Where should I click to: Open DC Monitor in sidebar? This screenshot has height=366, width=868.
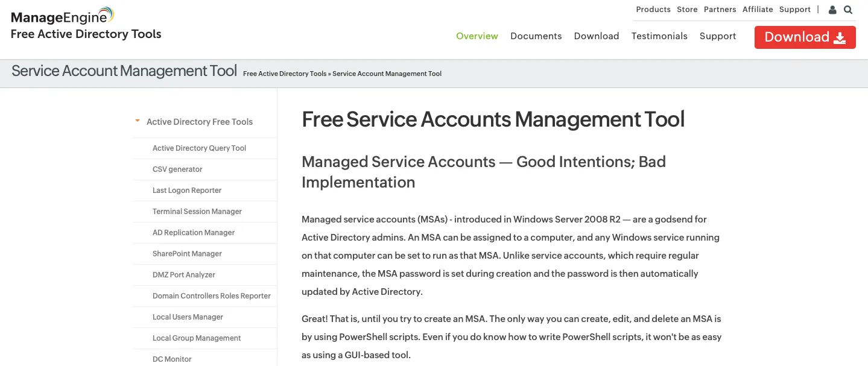click(x=172, y=359)
